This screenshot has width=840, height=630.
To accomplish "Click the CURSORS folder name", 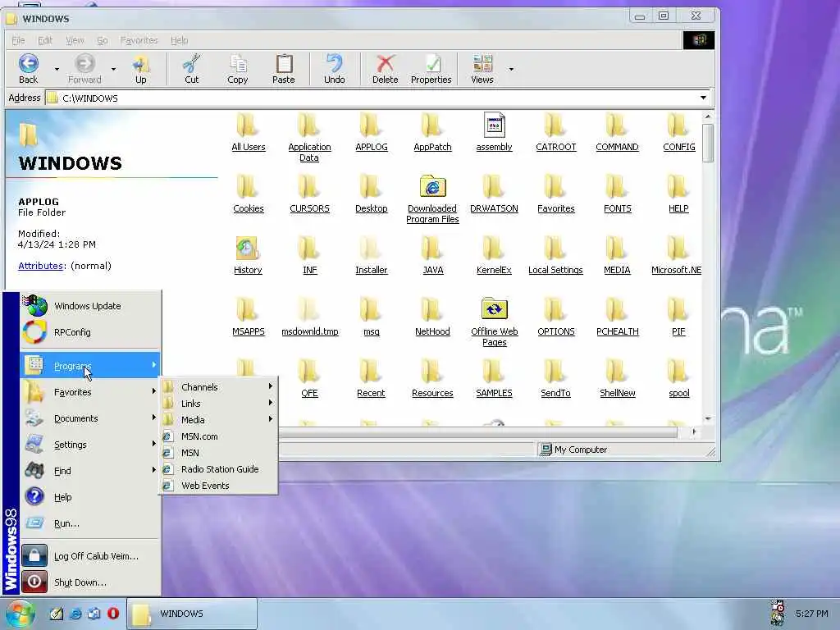I will click(309, 208).
